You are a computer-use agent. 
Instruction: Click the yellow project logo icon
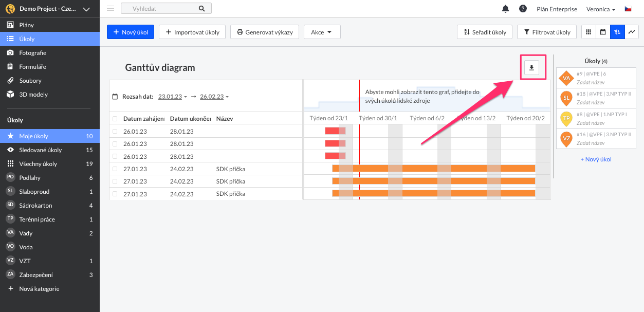tap(9, 9)
